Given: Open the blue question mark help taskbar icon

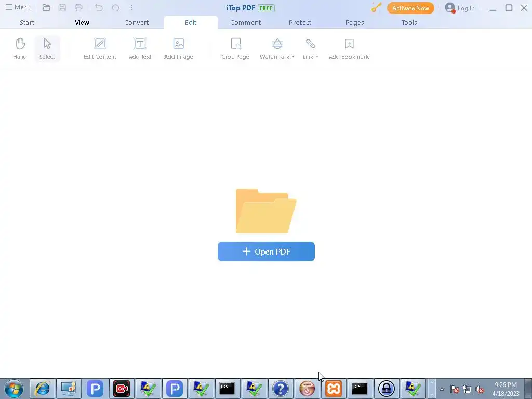Looking at the screenshot, I should pyautogui.click(x=280, y=389).
